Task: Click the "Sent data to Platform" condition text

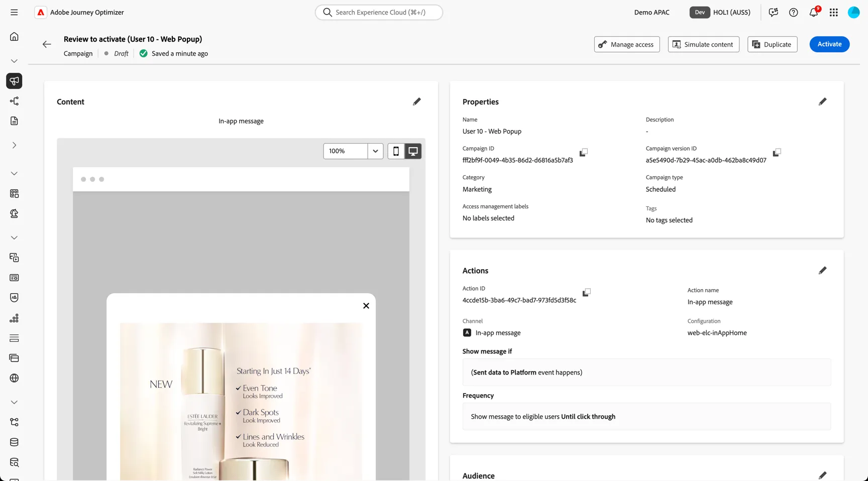Action: pos(504,373)
